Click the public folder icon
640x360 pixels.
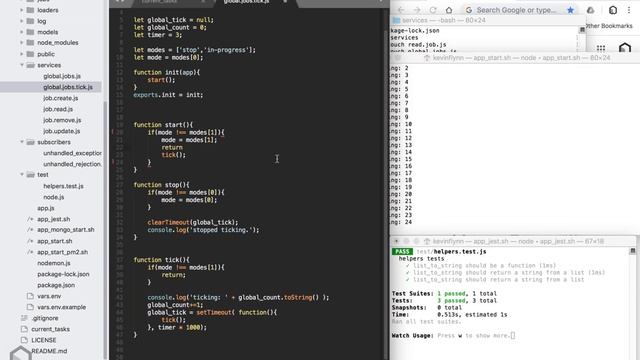pyautogui.click(x=30, y=54)
